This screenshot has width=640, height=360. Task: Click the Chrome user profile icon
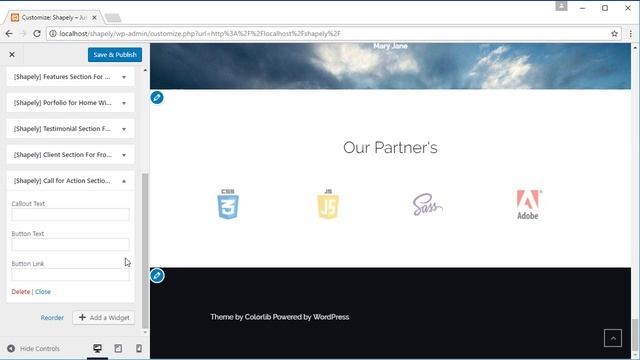tap(561, 6)
